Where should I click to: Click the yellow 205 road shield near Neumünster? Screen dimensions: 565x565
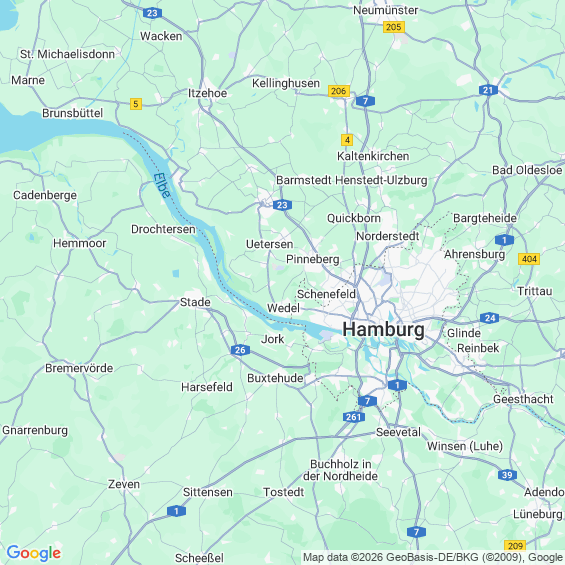393,27
